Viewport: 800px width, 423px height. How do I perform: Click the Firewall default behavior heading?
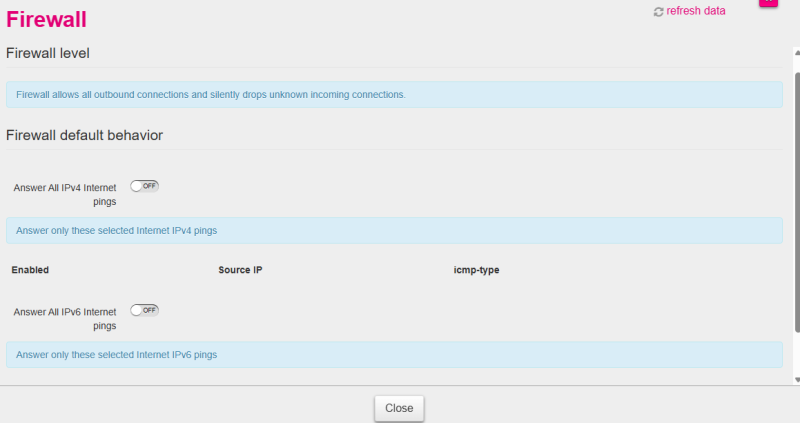85,135
